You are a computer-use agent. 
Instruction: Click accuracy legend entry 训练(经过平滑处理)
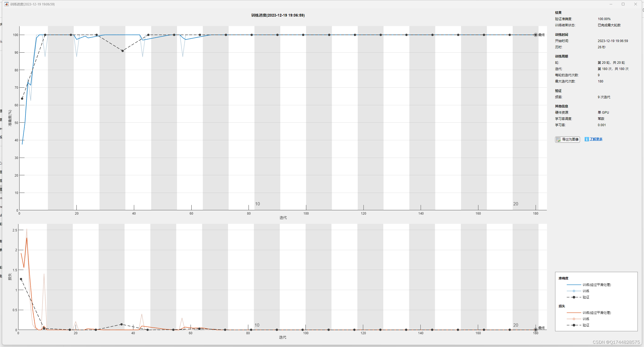point(589,285)
